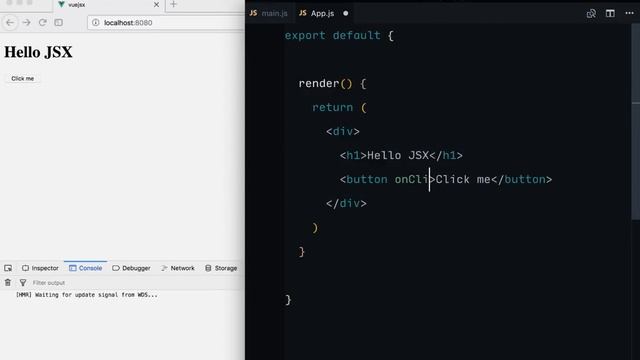Viewport: 640px width, 360px height.
Task: Click the 'return (' code line
Action: point(340,107)
